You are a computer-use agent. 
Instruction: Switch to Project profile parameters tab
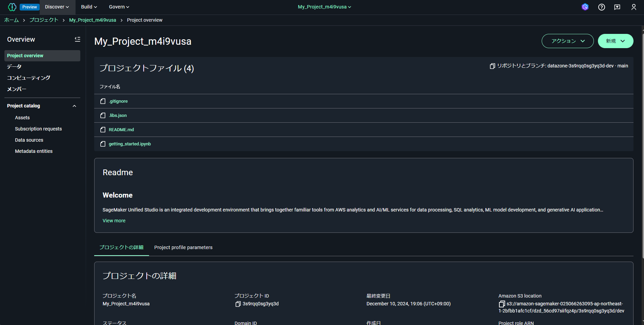pyautogui.click(x=183, y=247)
